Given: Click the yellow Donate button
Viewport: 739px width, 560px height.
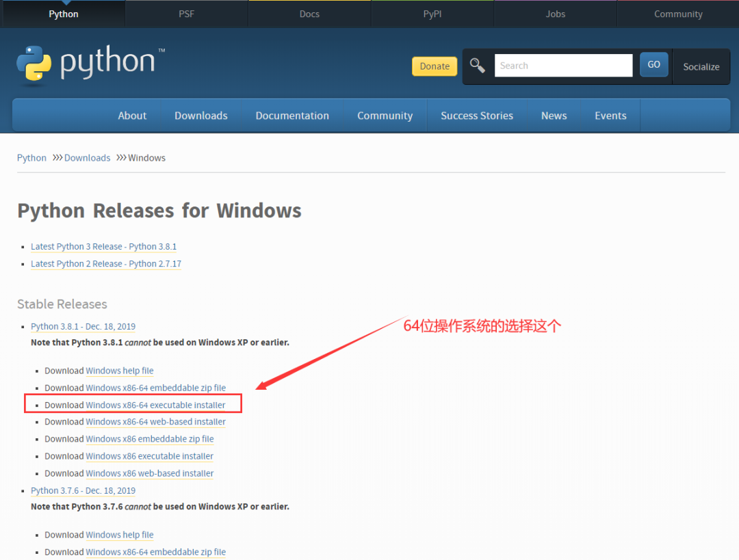Looking at the screenshot, I should pos(434,66).
